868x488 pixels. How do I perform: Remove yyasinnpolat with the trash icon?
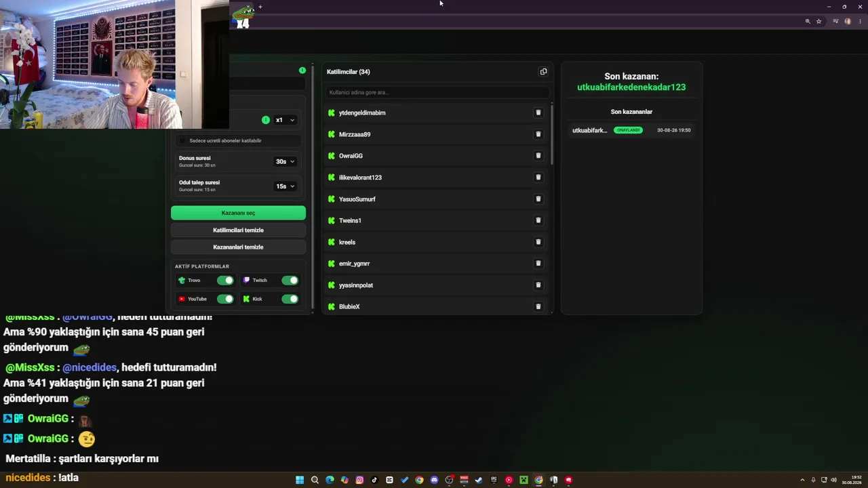[x=538, y=285]
